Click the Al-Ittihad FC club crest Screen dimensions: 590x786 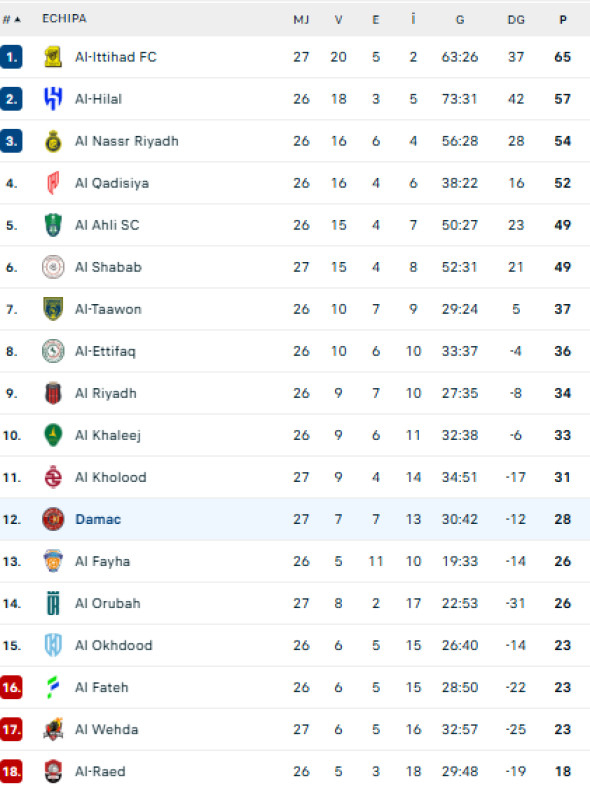[x=53, y=57]
